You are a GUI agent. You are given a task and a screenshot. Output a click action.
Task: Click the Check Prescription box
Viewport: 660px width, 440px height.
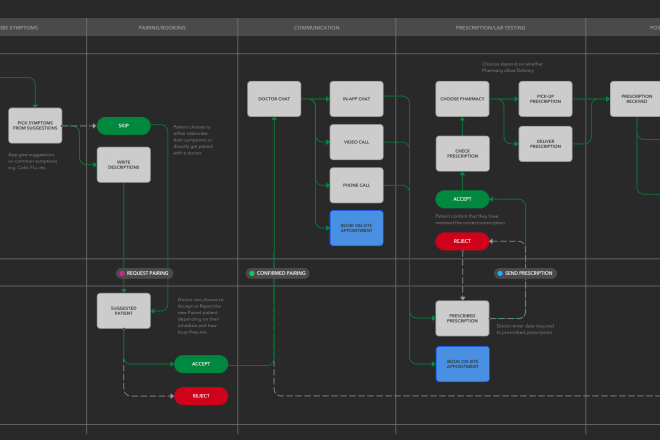[x=462, y=153]
